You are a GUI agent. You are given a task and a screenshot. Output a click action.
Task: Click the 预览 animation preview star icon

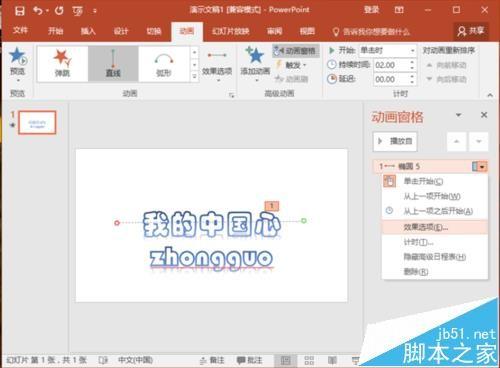point(18,56)
